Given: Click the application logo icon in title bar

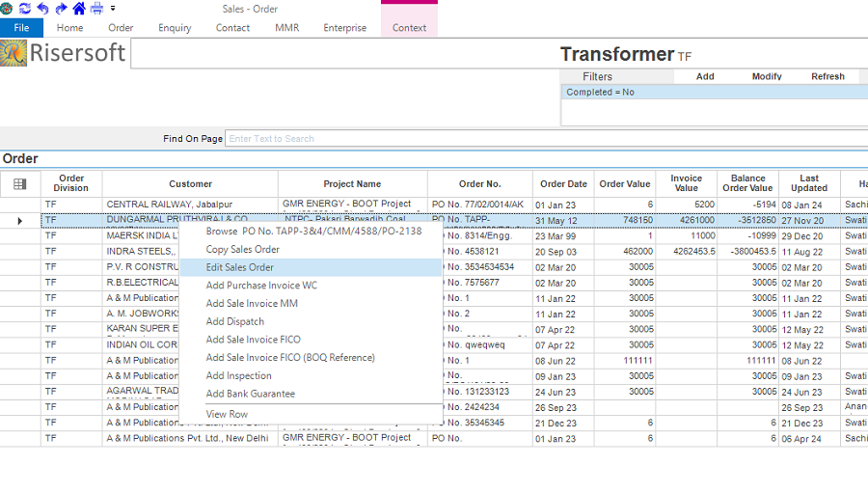Looking at the screenshot, I should [6, 9].
